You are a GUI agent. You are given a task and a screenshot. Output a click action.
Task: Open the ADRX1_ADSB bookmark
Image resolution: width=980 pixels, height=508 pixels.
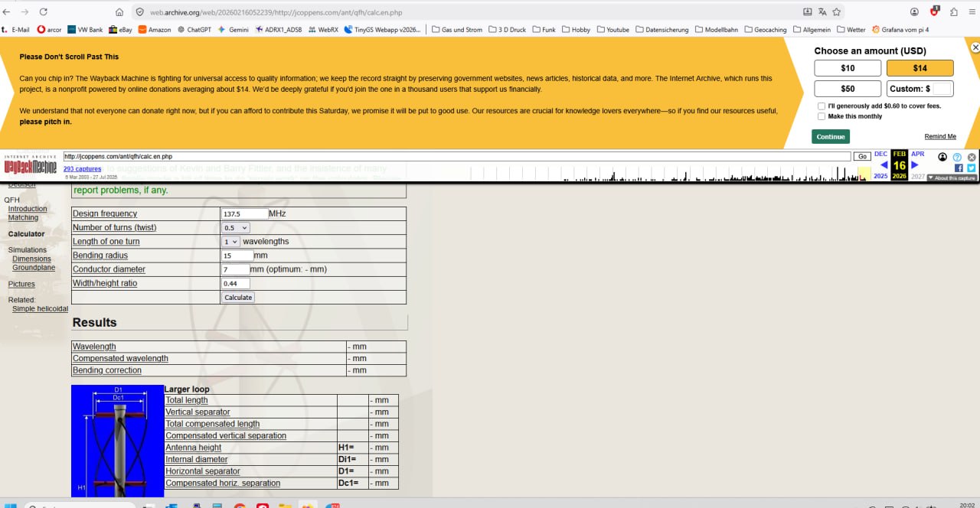[x=279, y=30]
